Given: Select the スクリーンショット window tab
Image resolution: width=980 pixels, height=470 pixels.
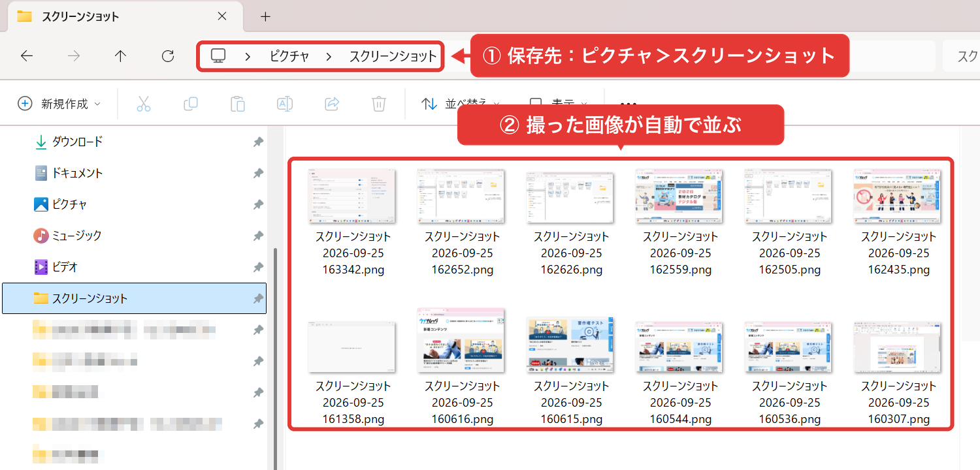Looking at the screenshot, I should pyautogui.click(x=124, y=16).
